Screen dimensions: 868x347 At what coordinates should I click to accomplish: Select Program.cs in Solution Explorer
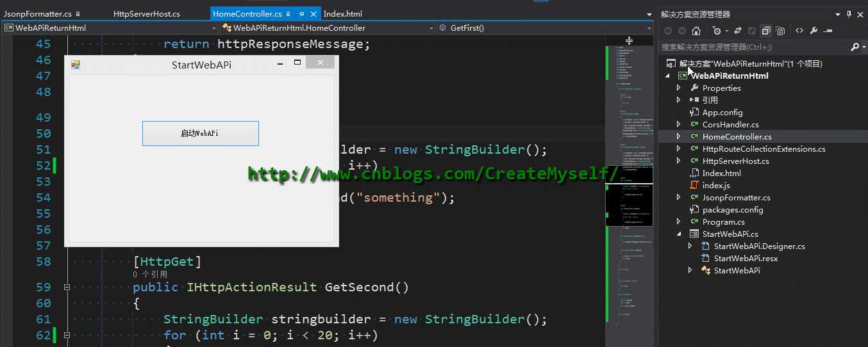(x=724, y=222)
